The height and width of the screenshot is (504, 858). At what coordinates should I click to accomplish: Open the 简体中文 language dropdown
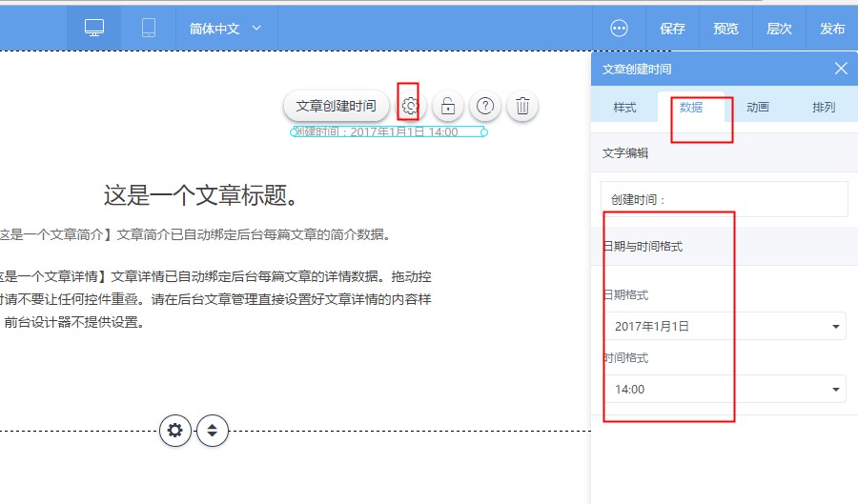click(x=225, y=29)
